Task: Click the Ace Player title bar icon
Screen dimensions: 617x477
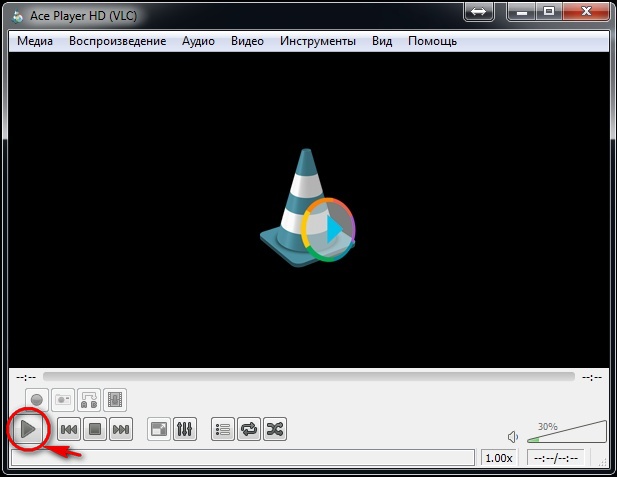Action: [x=17, y=16]
